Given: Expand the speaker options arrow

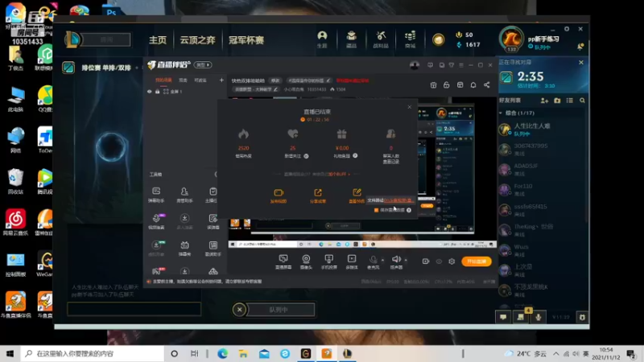Looking at the screenshot, I should (x=406, y=260).
